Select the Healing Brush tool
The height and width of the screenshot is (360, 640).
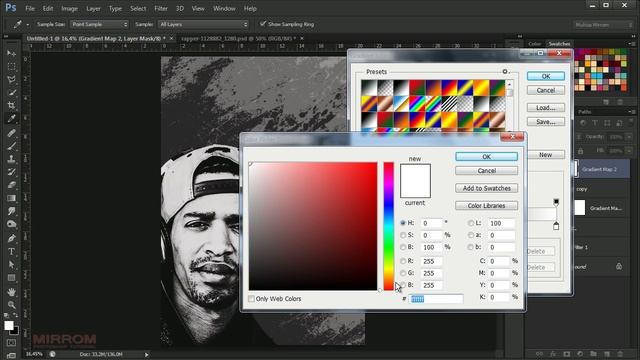point(11,133)
